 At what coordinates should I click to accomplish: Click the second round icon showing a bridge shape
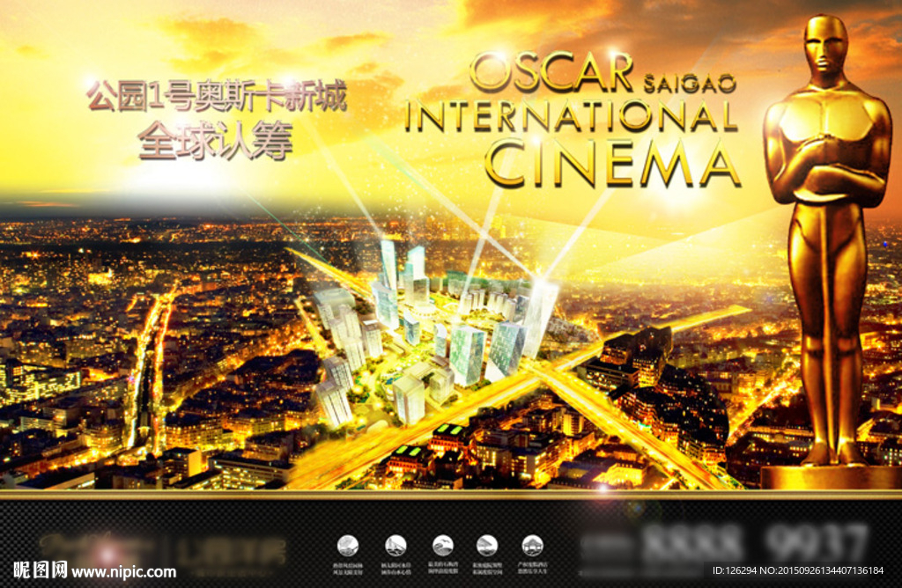(x=396, y=545)
